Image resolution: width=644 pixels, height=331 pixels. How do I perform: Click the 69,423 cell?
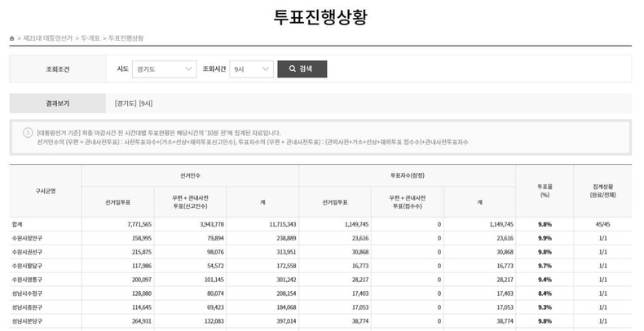[215, 307]
